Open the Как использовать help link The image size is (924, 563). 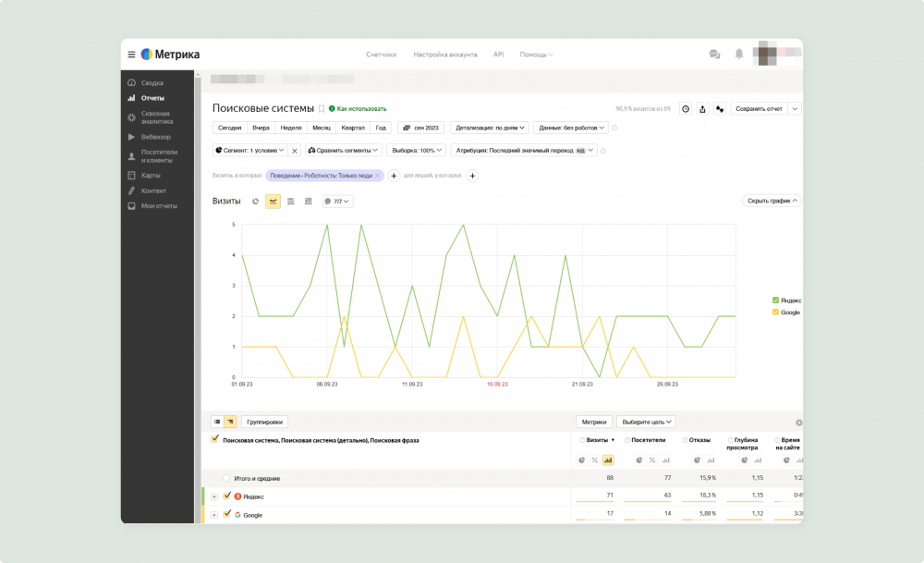point(358,108)
